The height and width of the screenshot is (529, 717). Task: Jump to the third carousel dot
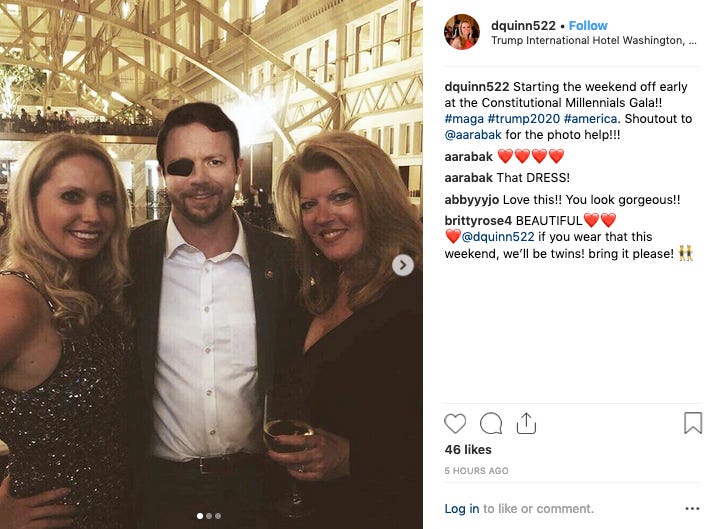click(218, 516)
